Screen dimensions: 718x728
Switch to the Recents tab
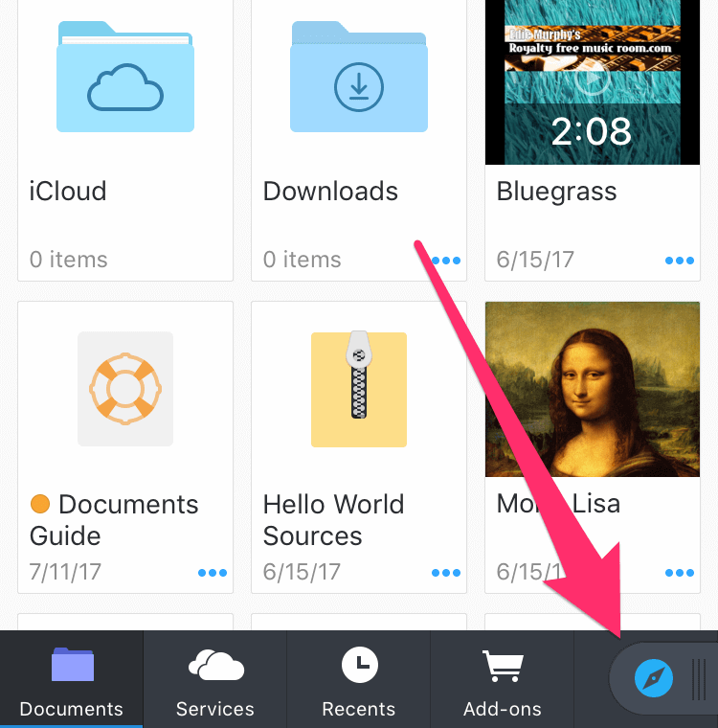point(359,679)
